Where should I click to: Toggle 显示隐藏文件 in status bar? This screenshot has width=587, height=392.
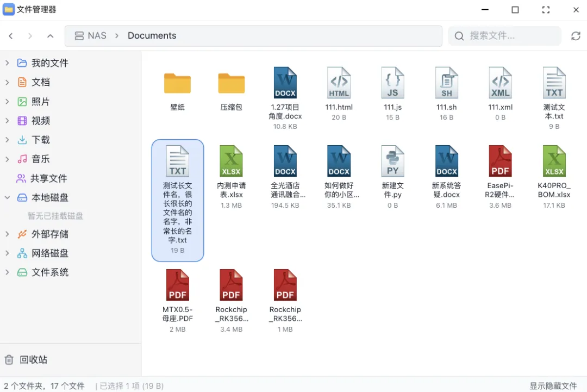point(553,385)
